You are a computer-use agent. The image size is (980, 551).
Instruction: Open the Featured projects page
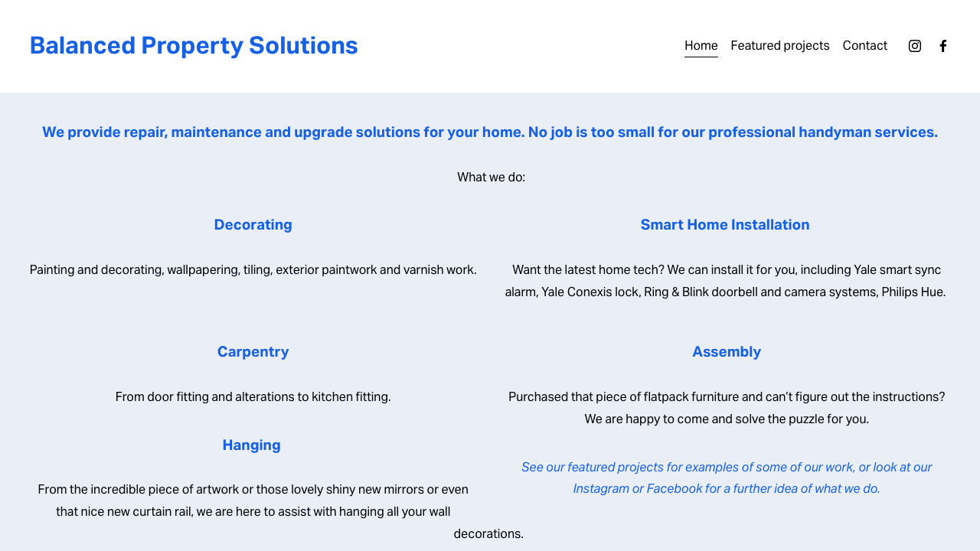pos(779,46)
